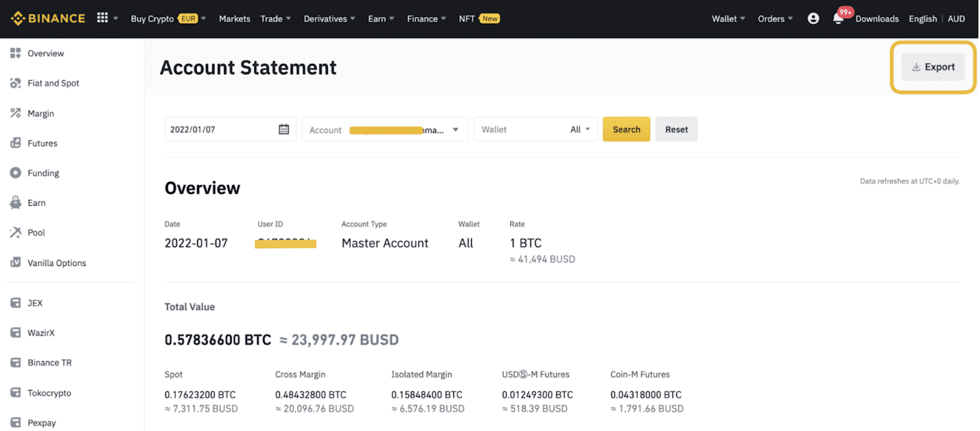This screenshot has height=431, width=980.
Task: Open Fiat and Spot in sidebar
Action: (53, 83)
